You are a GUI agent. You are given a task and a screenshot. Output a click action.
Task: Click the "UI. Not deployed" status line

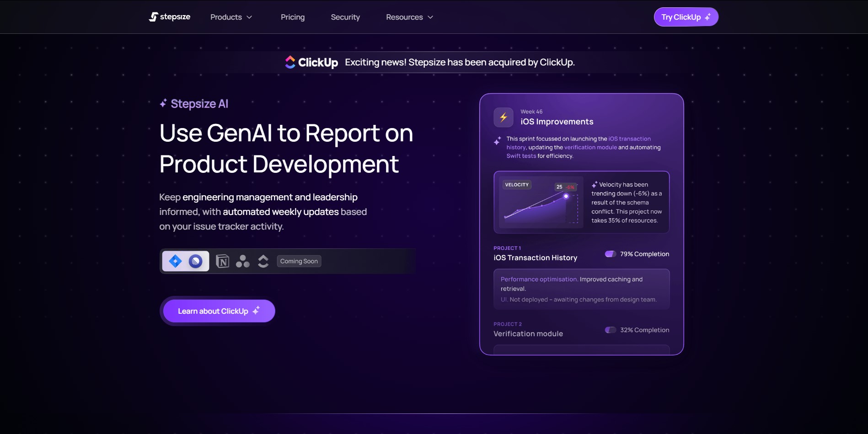click(x=579, y=300)
